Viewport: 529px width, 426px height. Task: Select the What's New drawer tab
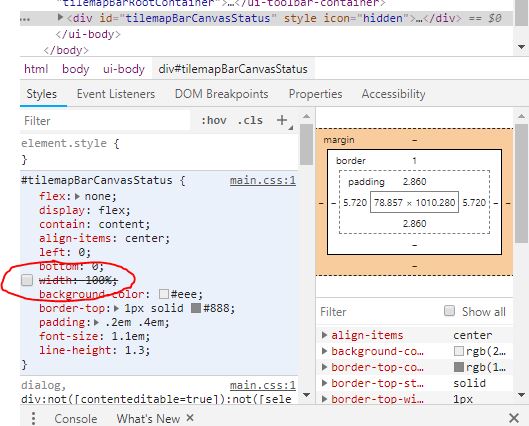(148, 419)
